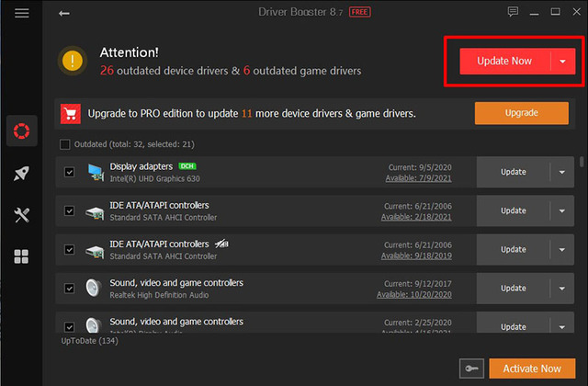Expand the Update Now dropdown arrow

point(562,62)
